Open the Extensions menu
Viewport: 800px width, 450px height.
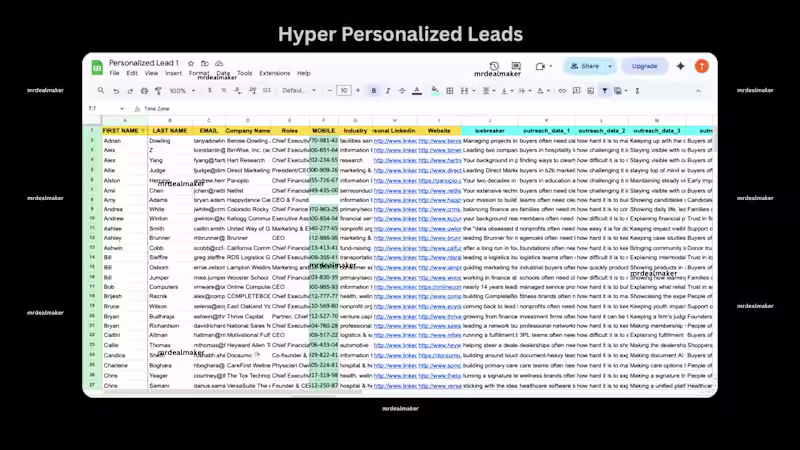coord(274,73)
